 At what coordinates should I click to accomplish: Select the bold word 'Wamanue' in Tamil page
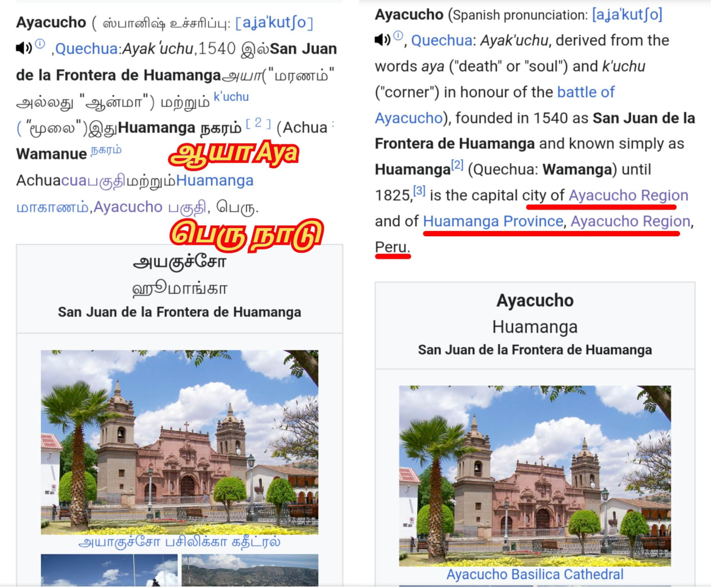52,155
